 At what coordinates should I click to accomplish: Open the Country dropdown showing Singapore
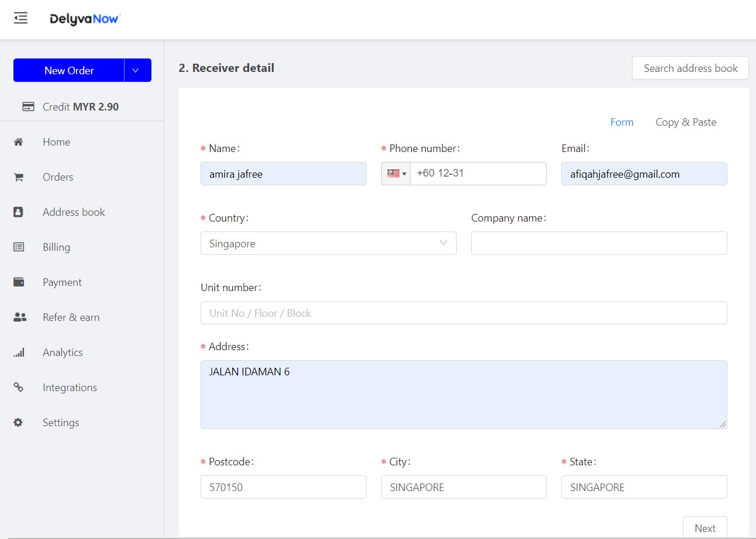329,243
